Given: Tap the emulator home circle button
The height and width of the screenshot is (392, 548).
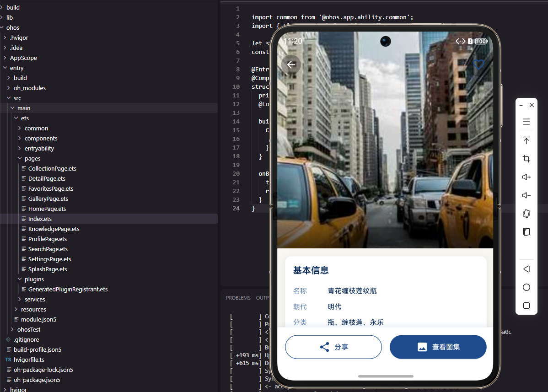Looking at the screenshot, I should pos(527,287).
